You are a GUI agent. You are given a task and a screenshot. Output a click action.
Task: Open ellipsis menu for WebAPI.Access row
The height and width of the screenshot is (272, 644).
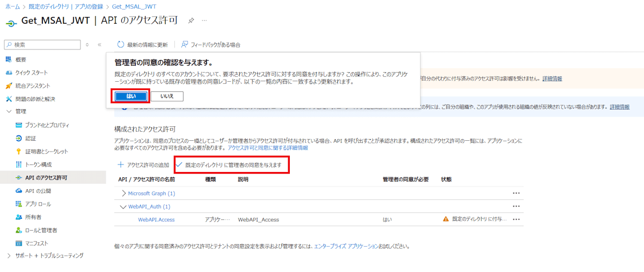pyautogui.click(x=516, y=219)
